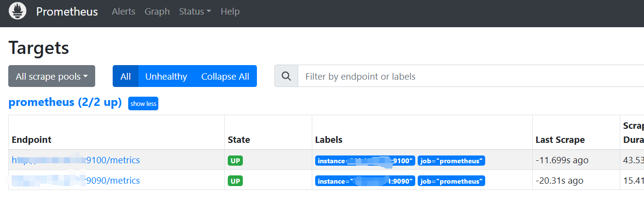Open the prometheus (2/2 up) heading link
Image resolution: width=644 pixels, height=223 pixels.
(x=65, y=103)
